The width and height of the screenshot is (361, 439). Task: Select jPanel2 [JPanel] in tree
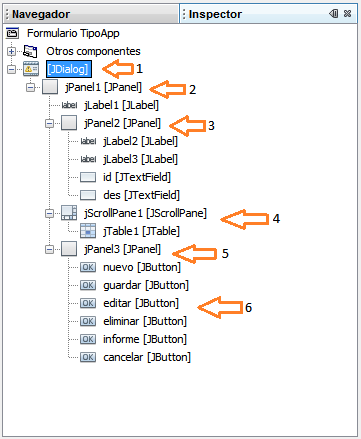[x=122, y=123]
